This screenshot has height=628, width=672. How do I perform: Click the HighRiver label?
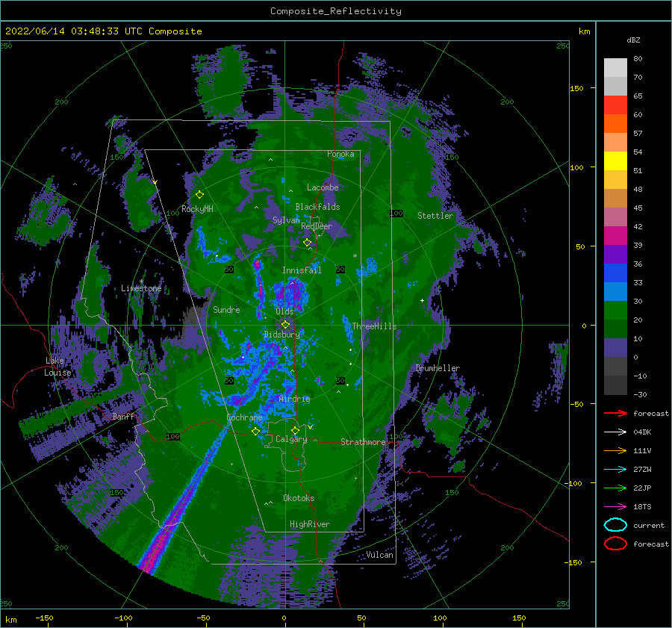310,524
